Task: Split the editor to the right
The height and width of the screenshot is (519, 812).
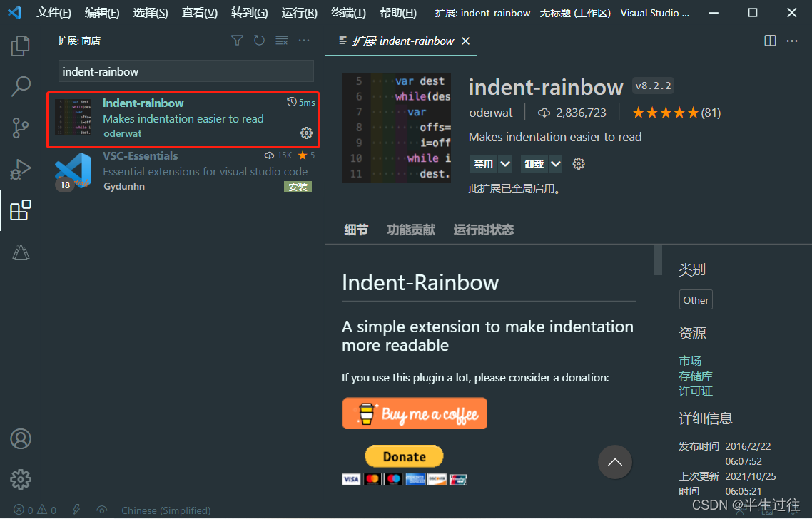Action: pos(770,41)
